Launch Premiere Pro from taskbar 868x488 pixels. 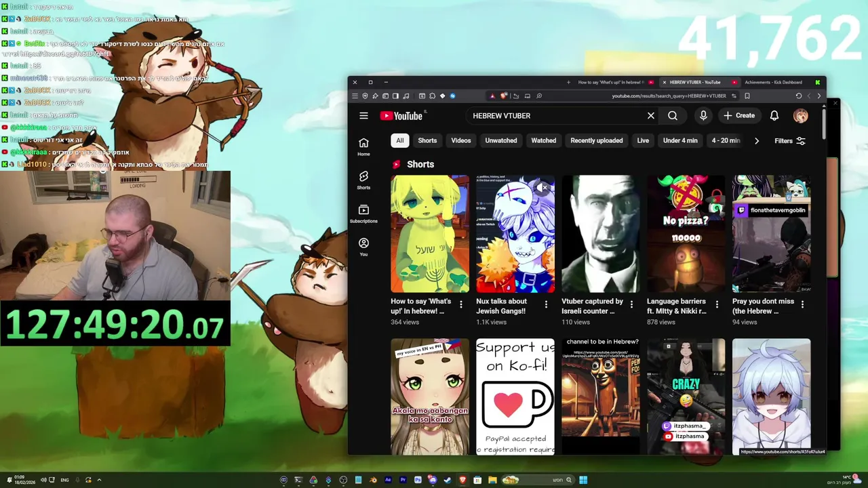[x=403, y=480]
